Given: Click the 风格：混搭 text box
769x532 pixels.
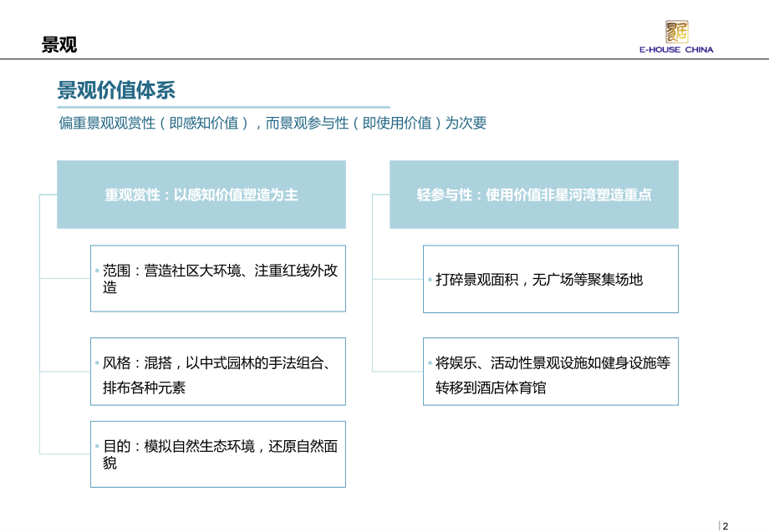Looking at the screenshot, I should click(x=217, y=372).
